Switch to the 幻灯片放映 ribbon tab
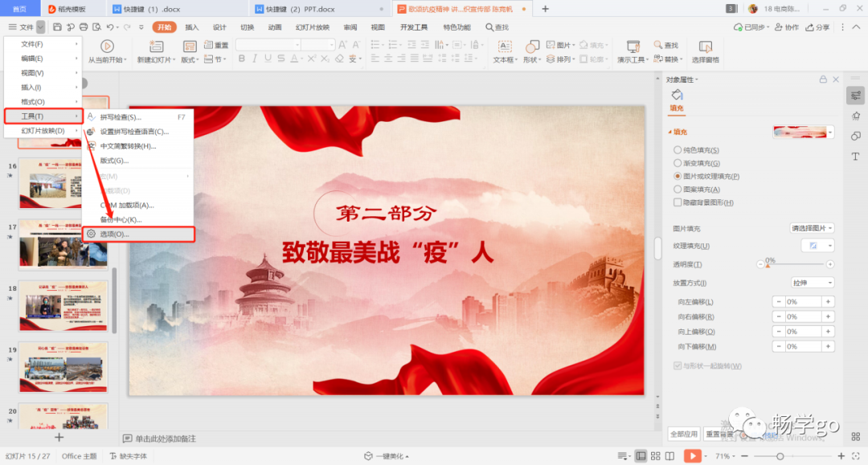This screenshot has width=868, height=465. [313, 27]
